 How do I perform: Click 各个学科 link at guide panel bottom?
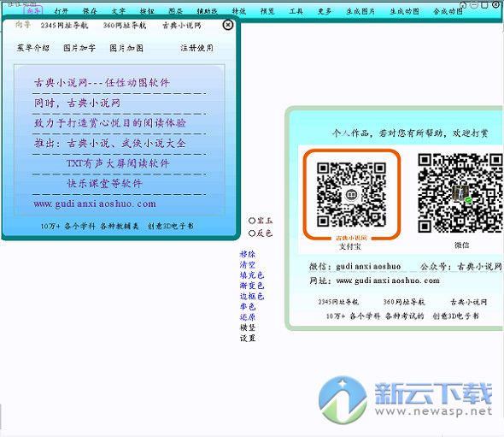coord(79,226)
